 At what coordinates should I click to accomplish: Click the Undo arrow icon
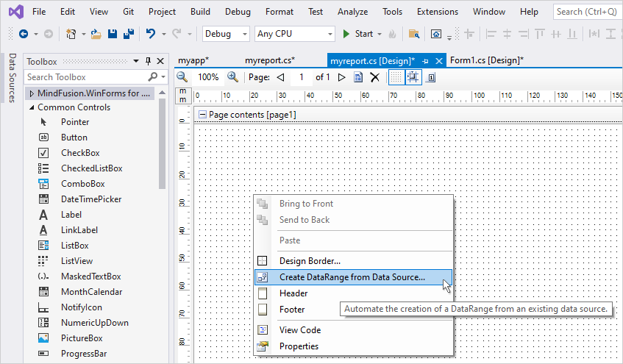151,34
